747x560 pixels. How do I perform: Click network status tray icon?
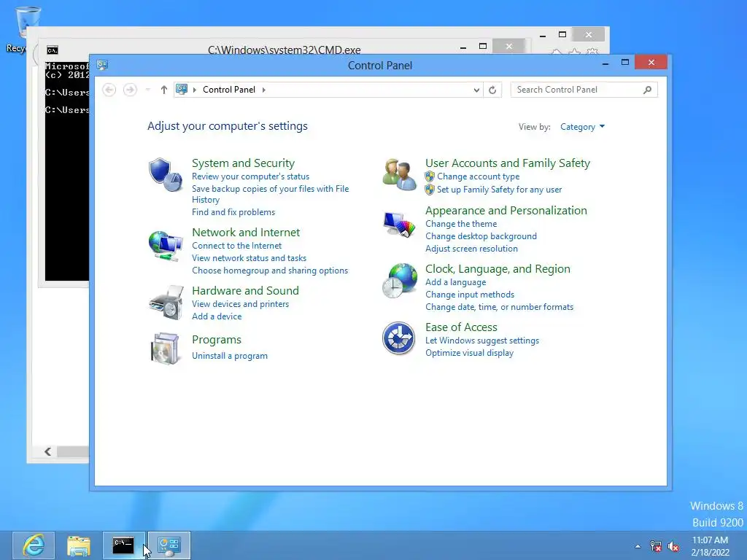656,546
